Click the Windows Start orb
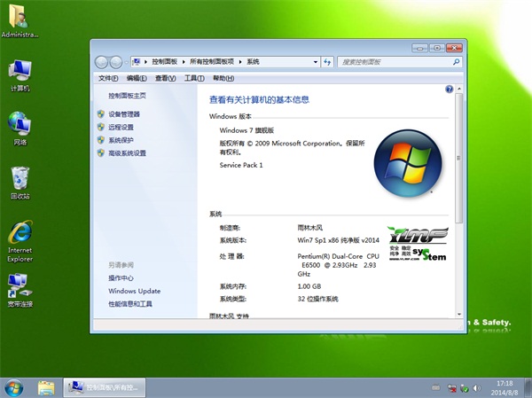 [13, 388]
